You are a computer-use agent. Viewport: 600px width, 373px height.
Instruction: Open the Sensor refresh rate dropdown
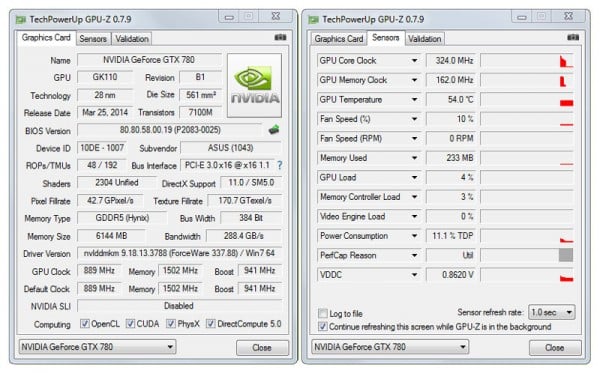pos(551,313)
